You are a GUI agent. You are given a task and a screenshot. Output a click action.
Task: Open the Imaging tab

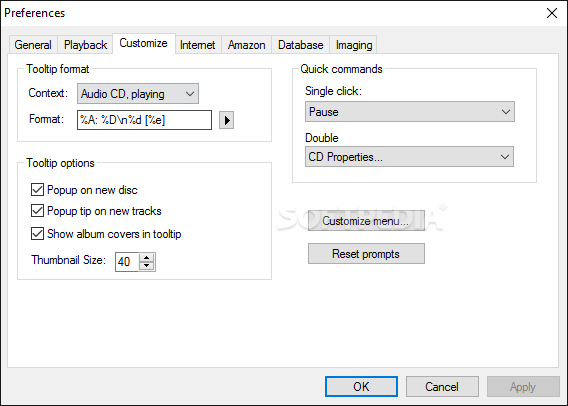(x=354, y=45)
